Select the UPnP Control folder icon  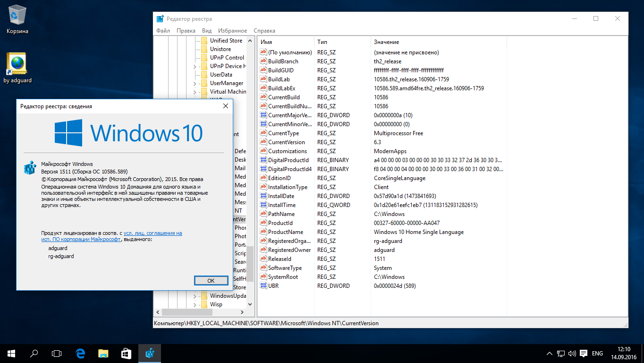(x=204, y=58)
